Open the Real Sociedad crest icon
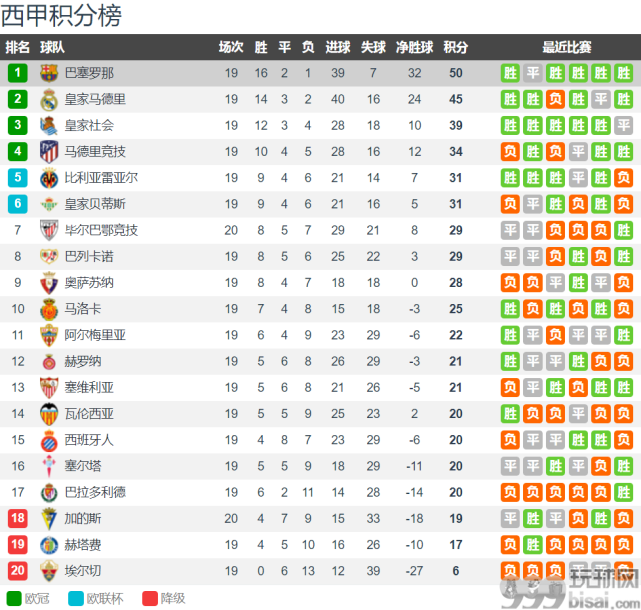The width and height of the screenshot is (641, 610). click(x=49, y=126)
